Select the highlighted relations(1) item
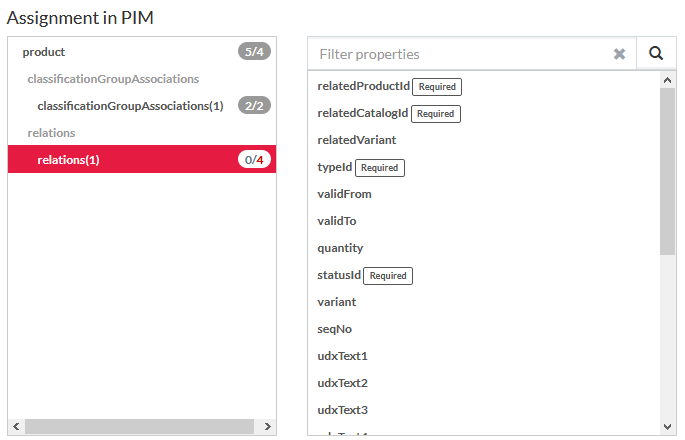 pos(68,160)
